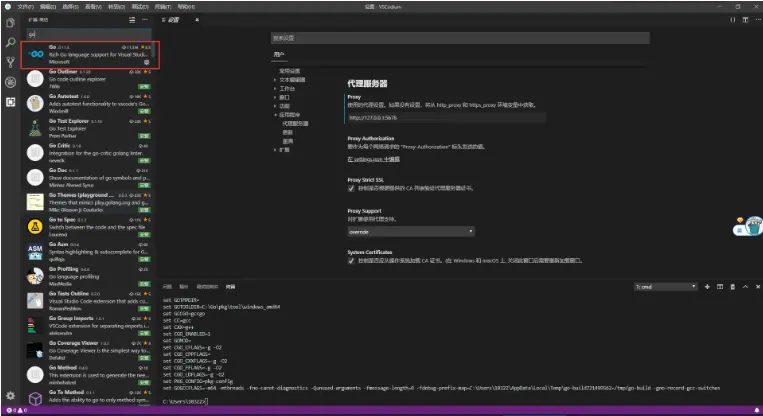Open the Proxy Support override dropdown
The height and width of the screenshot is (416, 763).
click(x=410, y=230)
